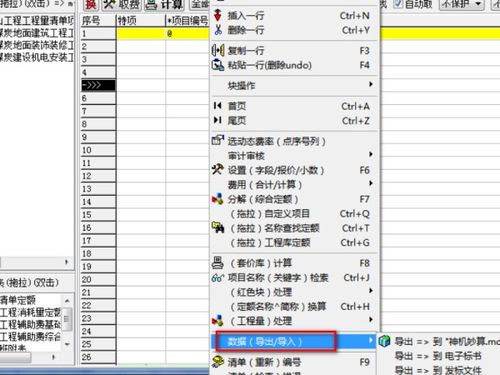This screenshot has width=500, height=375.
Task: Select 工程辅助费综合 in the lower-left list
Action: (x=31, y=336)
